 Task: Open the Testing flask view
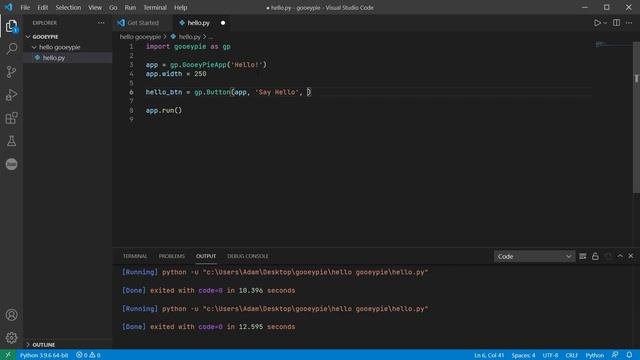pos(11,141)
